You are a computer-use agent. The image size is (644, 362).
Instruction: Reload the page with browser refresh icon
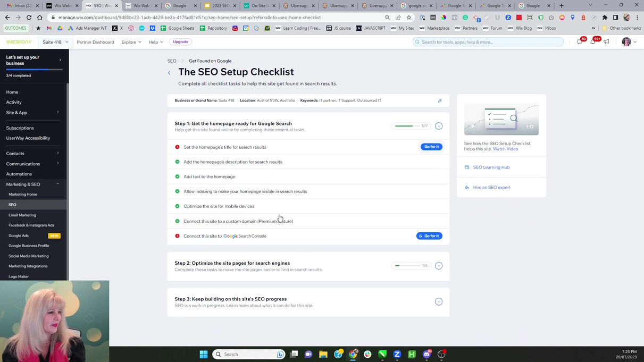coord(29,18)
